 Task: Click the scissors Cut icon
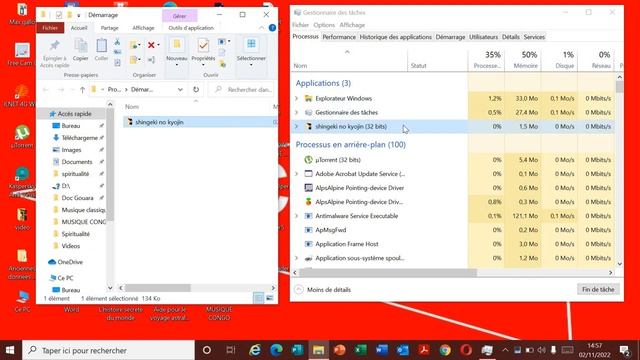pos(117,42)
